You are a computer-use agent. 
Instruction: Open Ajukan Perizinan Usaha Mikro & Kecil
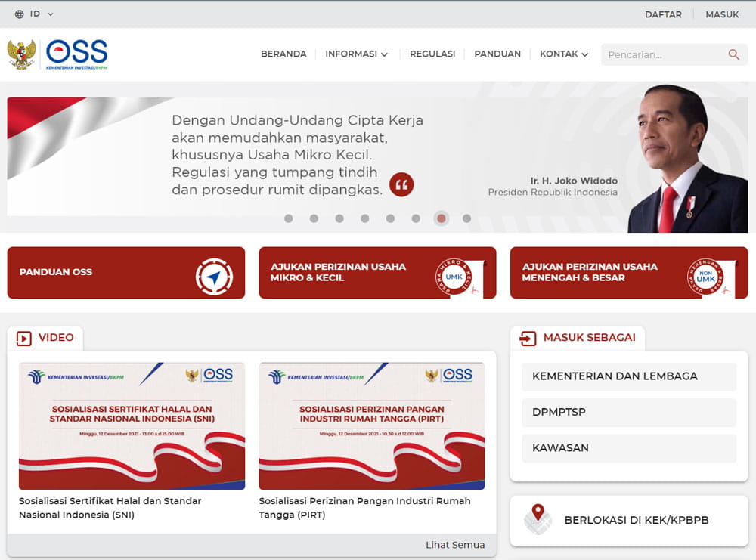click(x=377, y=273)
